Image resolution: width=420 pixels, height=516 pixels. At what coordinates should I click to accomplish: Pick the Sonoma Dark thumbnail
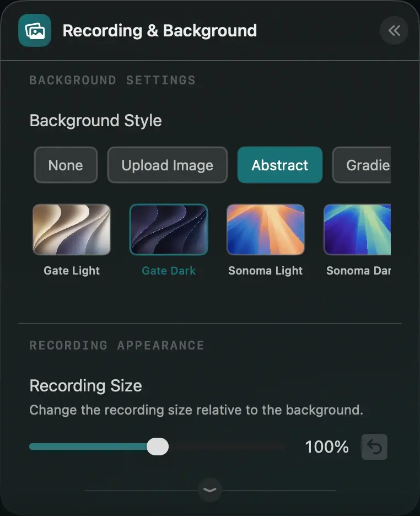tap(357, 229)
